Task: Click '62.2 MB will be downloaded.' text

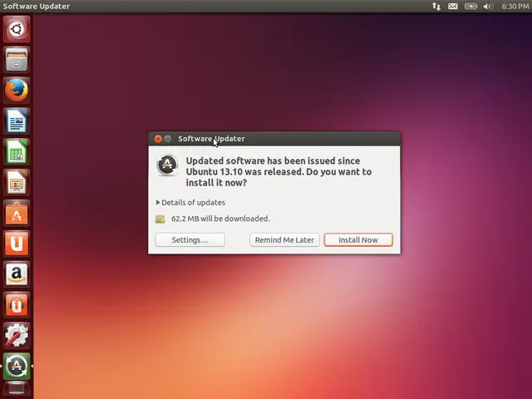Action: coord(220,219)
